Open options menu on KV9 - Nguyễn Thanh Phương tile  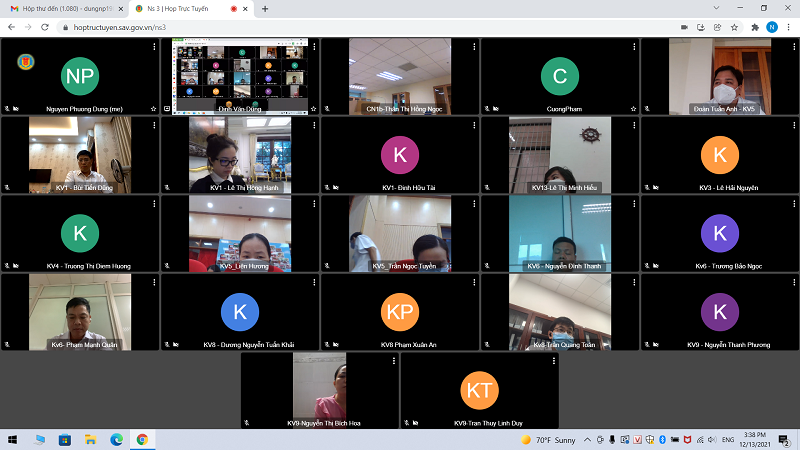pos(794,282)
